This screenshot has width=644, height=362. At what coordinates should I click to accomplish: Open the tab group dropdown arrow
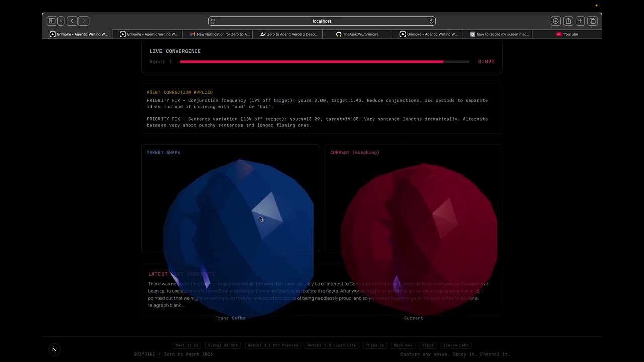click(61, 21)
